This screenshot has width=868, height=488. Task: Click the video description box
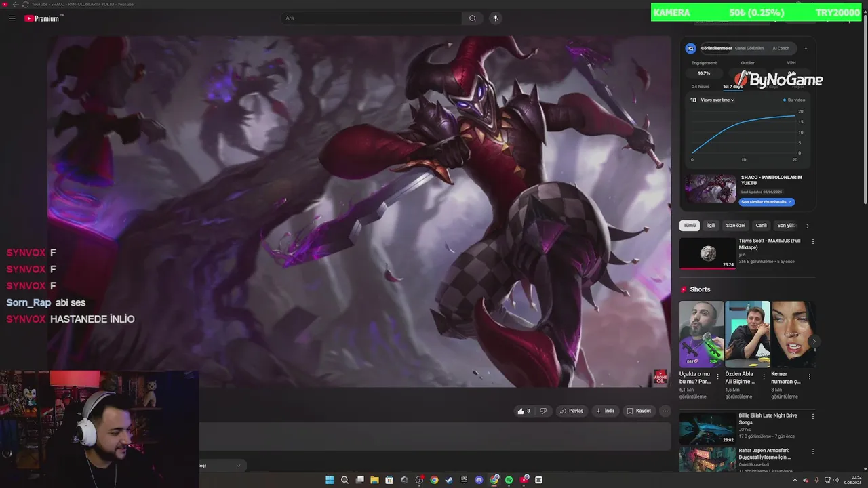(435, 436)
